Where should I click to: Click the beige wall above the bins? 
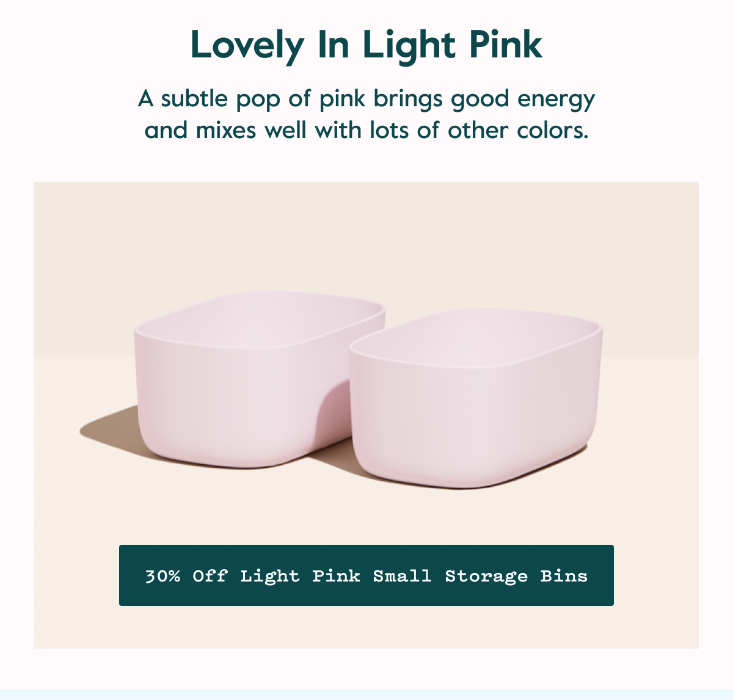(x=366, y=238)
